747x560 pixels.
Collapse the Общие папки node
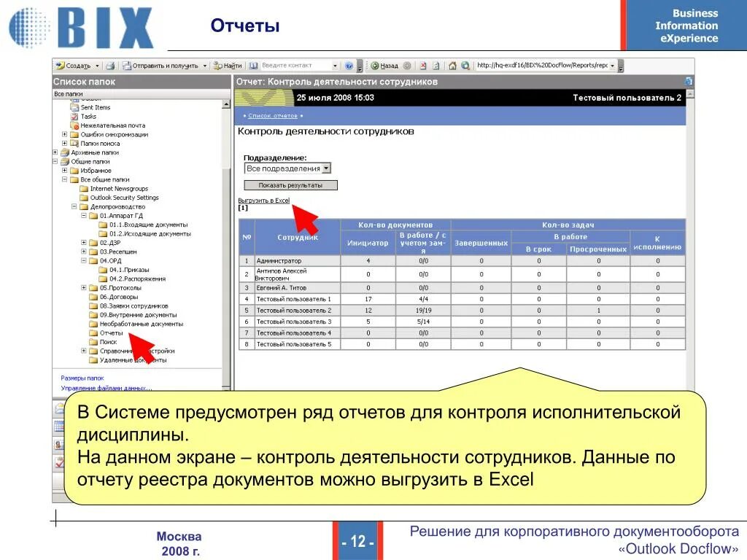[55, 161]
